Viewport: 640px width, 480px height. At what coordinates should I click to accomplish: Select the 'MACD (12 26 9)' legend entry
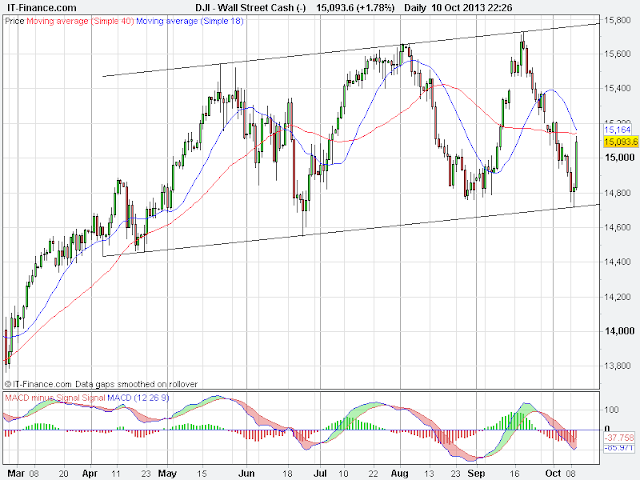[138, 398]
